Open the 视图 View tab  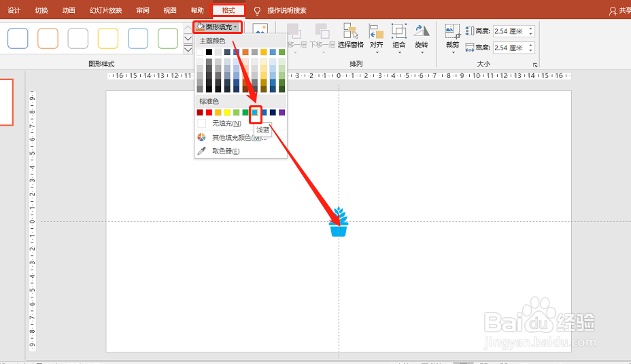pyautogui.click(x=170, y=10)
